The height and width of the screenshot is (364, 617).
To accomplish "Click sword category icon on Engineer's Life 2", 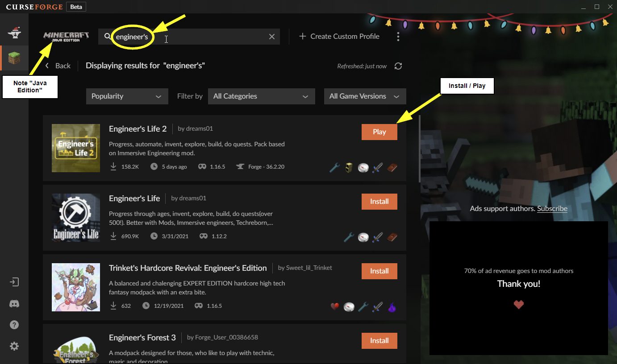I will [x=377, y=168].
